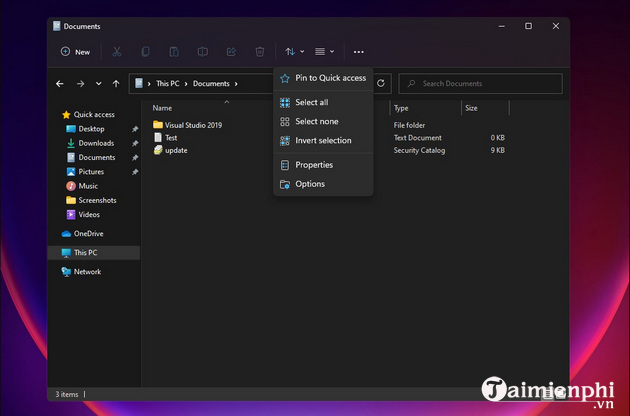Viewport: 630px width, 416px height.
Task: Click the 3 items status bar text
Action: [67, 394]
